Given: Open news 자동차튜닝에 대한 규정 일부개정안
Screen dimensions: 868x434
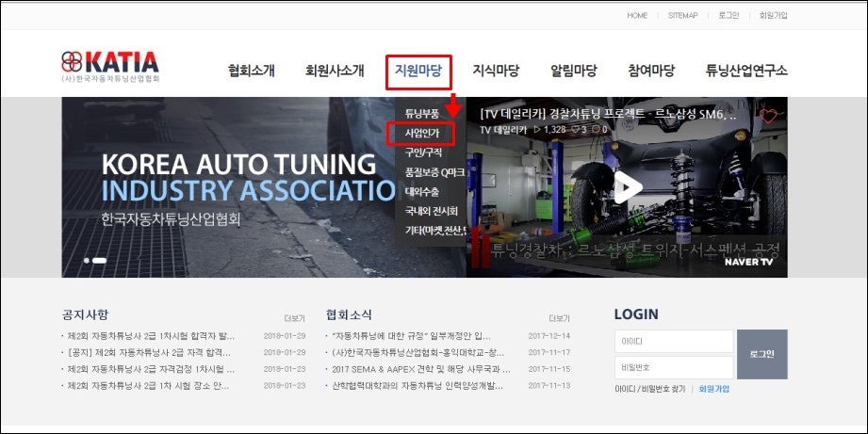Looking at the screenshot, I should (x=411, y=335).
